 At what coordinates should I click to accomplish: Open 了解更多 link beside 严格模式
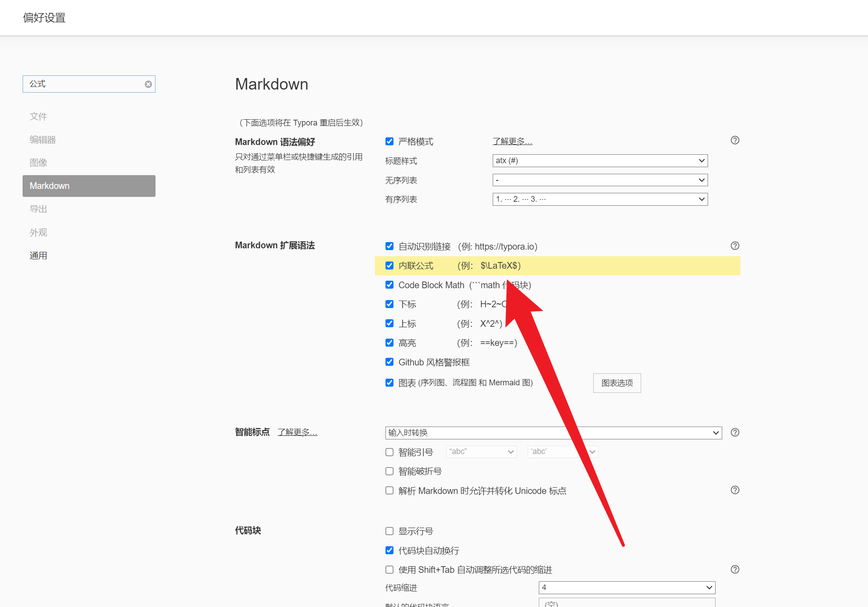tap(512, 141)
